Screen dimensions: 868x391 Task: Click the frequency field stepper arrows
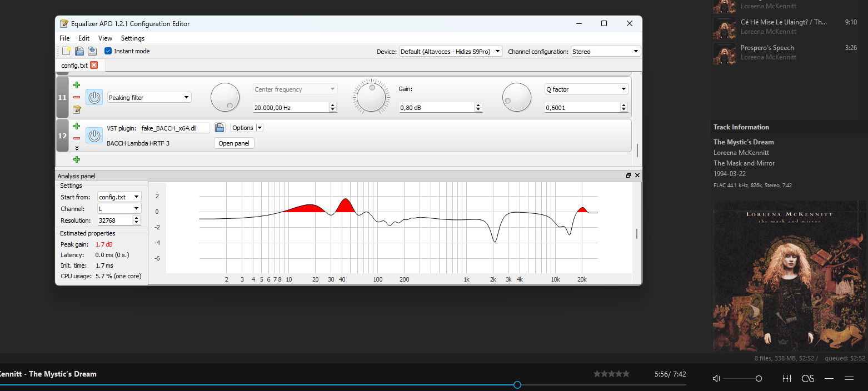coord(333,108)
